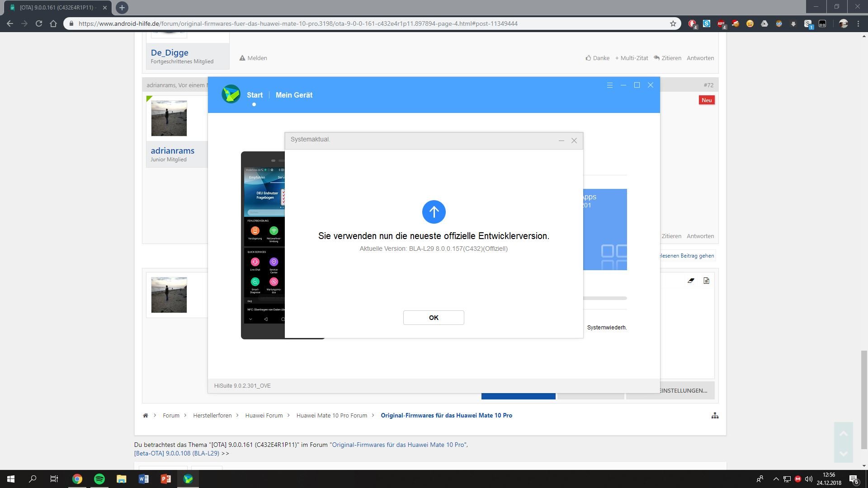Viewport: 868px width, 488px height.
Task: Click the blue upward arrow update icon
Action: point(434,212)
